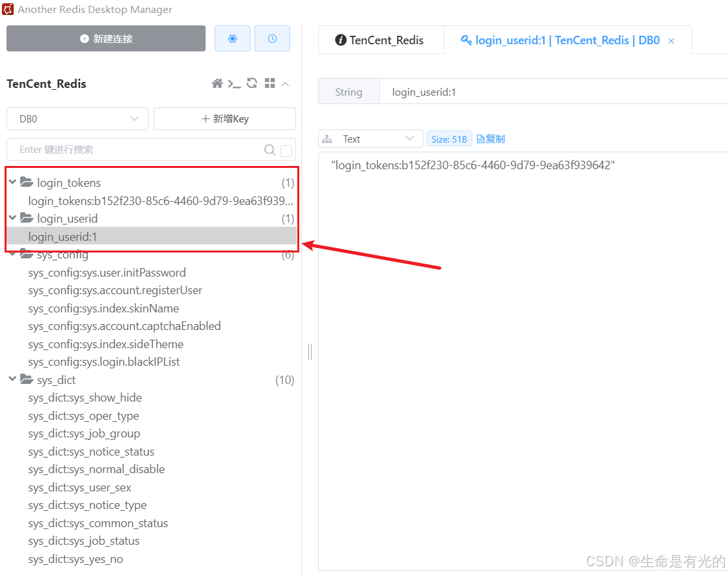Open sys_dict:sys_user_sex key
728x574 pixels.
pyautogui.click(x=79, y=487)
